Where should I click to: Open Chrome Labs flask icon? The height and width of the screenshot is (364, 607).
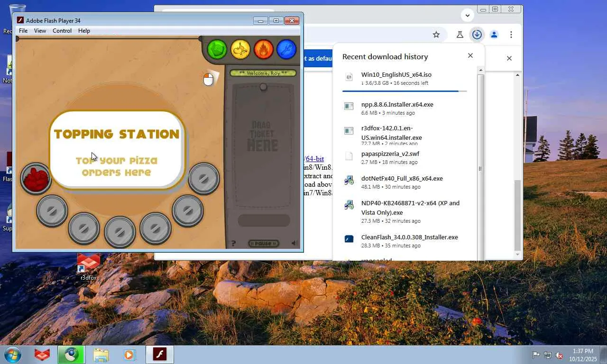460,35
